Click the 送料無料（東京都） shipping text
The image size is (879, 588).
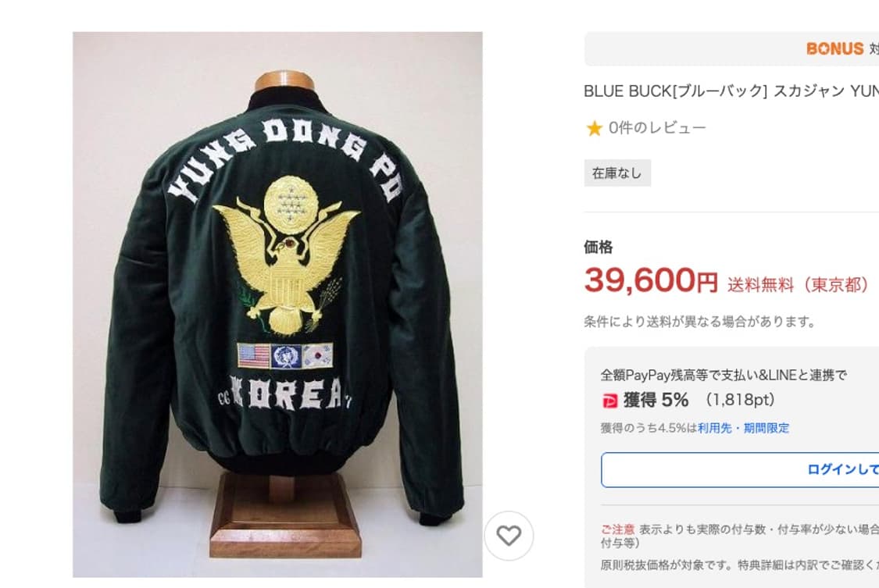click(799, 285)
